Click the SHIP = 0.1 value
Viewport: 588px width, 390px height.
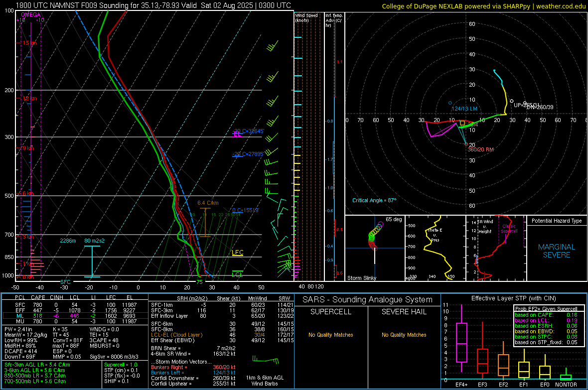[x=116, y=381]
